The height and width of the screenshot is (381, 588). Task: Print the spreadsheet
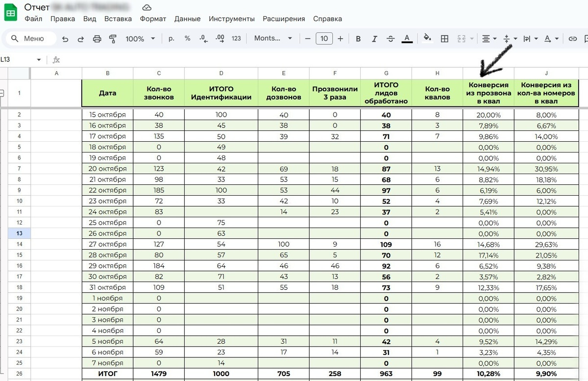coord(97,39)
